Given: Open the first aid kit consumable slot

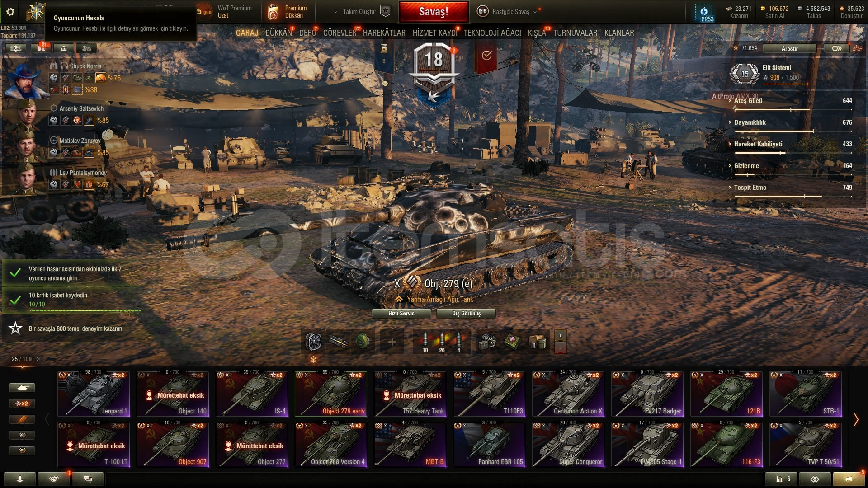Looking at the screenshot, I should coord(512,342).
